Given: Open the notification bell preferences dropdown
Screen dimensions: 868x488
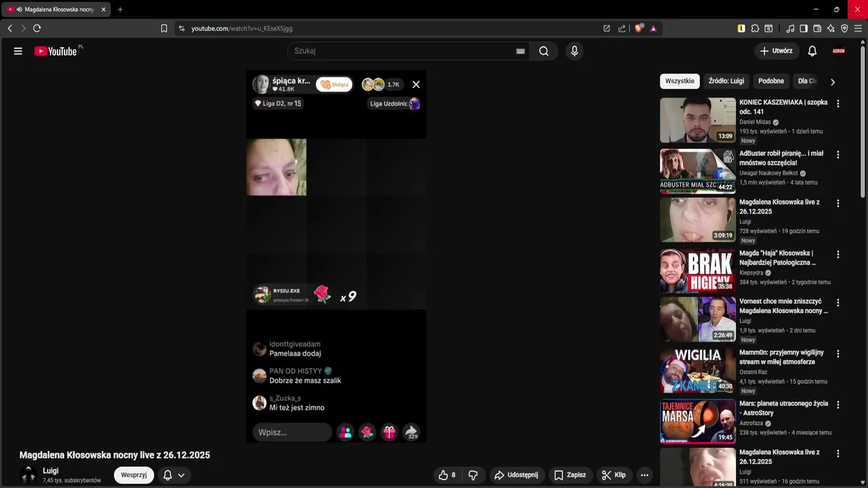Looking at the screenshot, I should (x=174, y=475).
